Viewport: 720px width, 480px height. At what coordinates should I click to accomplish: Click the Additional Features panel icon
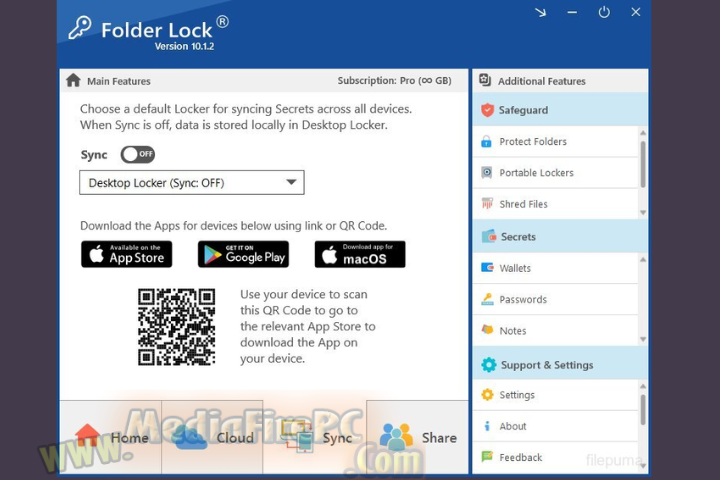[485, 80]
